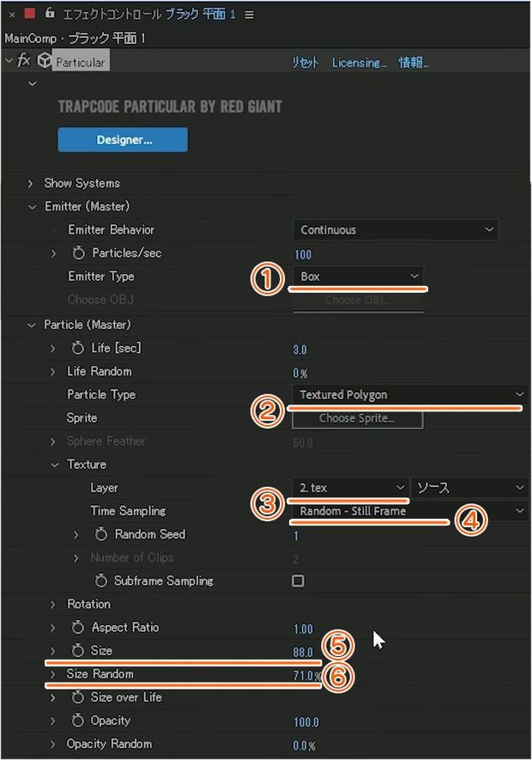This screenshot has height=760, width=532.
Task: Enable keyframing with the Size stopwatch
Action: click(x=77, y=650)
